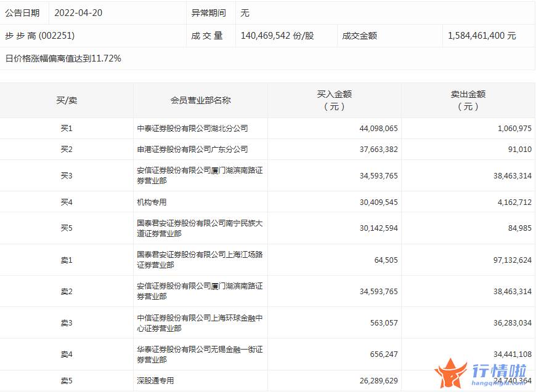Click buy amount 30,142,594
The height and width of the screenshot is (392, 536).
[378, 228]
